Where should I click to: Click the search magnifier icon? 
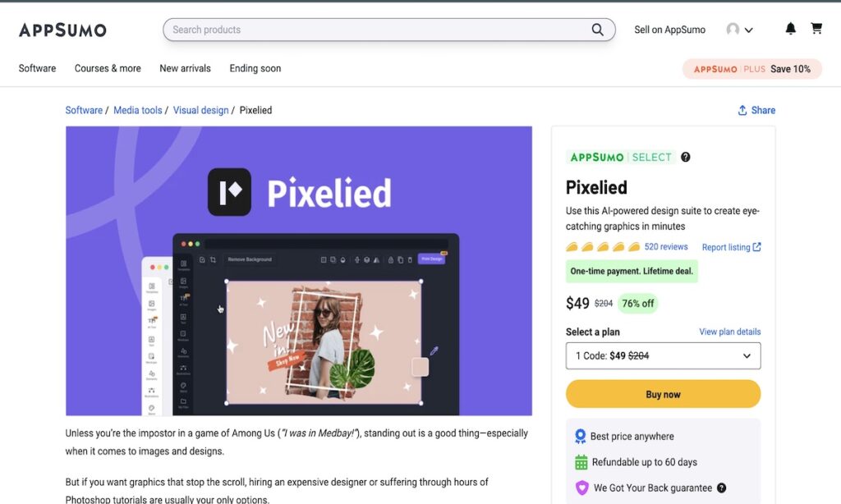tap(598, 30)
